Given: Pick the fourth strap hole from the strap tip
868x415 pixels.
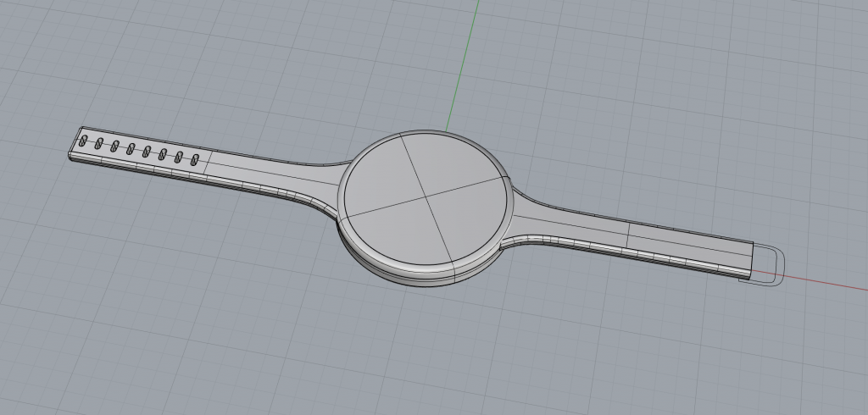Looking at the screenshot, I should [131, 149].
